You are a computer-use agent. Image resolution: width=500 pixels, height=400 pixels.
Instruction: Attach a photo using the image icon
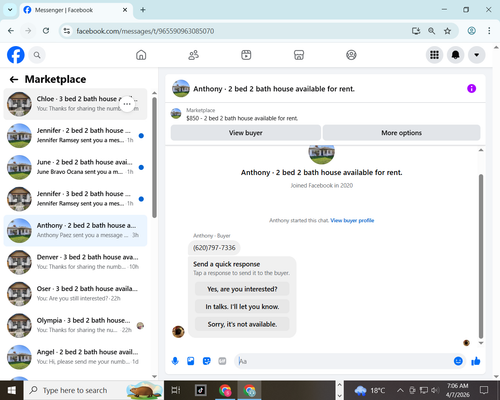click(191, 361)
